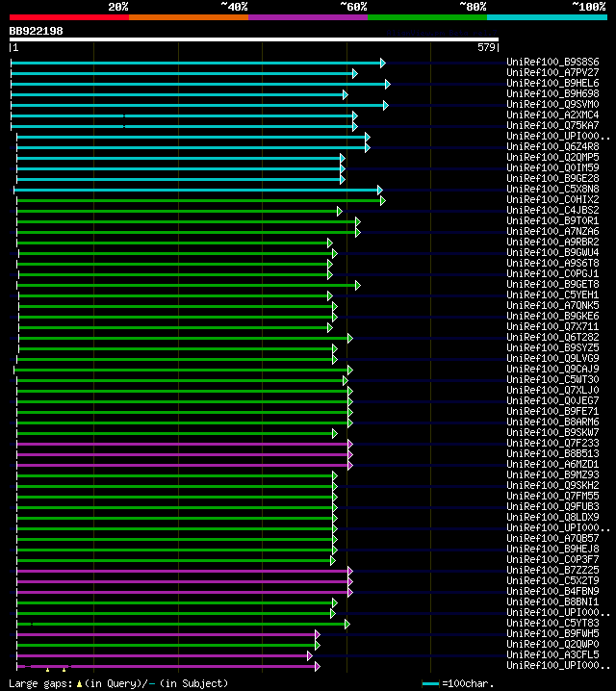The width and height of the screenshot is (616, 691).
Task: Open hit UniRef100_C5YT83
Action: 552,623
